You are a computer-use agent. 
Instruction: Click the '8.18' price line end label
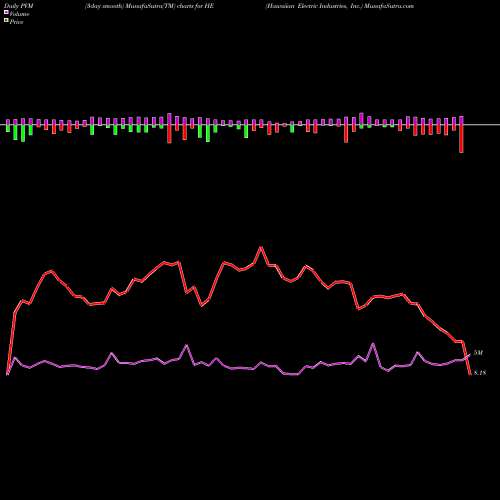click(x=480, y=373)
